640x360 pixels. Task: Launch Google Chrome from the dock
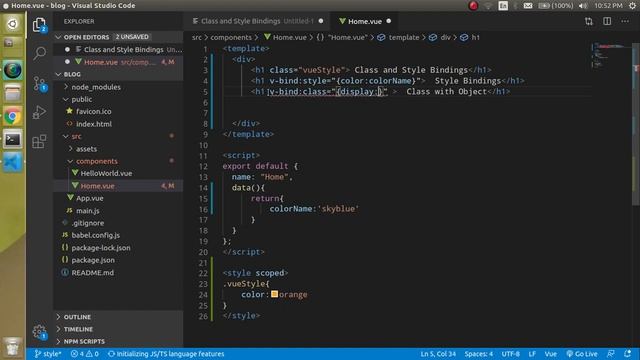[x=12, y=117]
